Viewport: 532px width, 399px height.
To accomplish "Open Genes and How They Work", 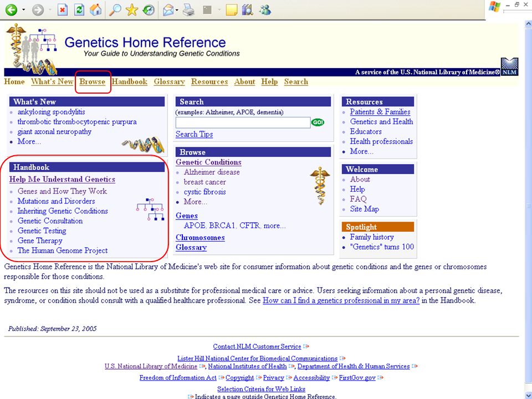I will (x=62, y=191).
